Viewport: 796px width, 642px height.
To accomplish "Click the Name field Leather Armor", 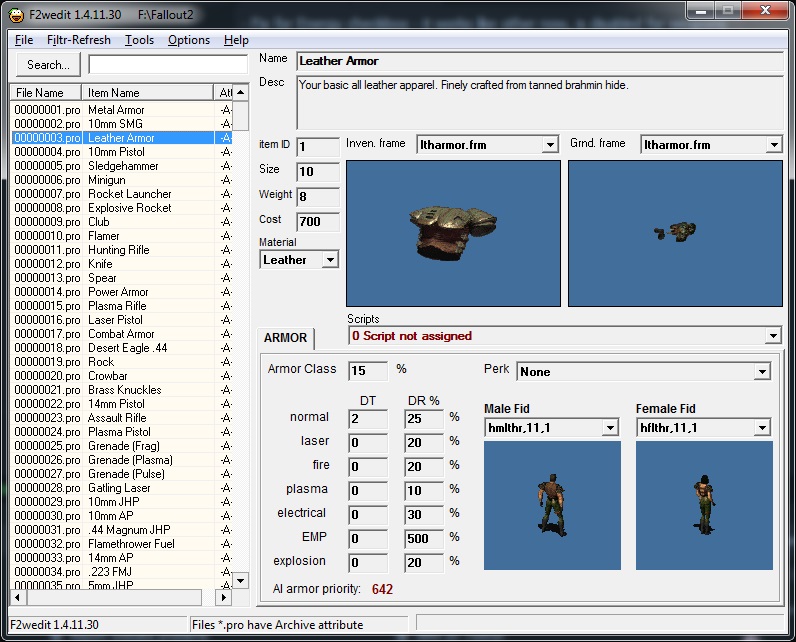I will [x=540, y=61].
